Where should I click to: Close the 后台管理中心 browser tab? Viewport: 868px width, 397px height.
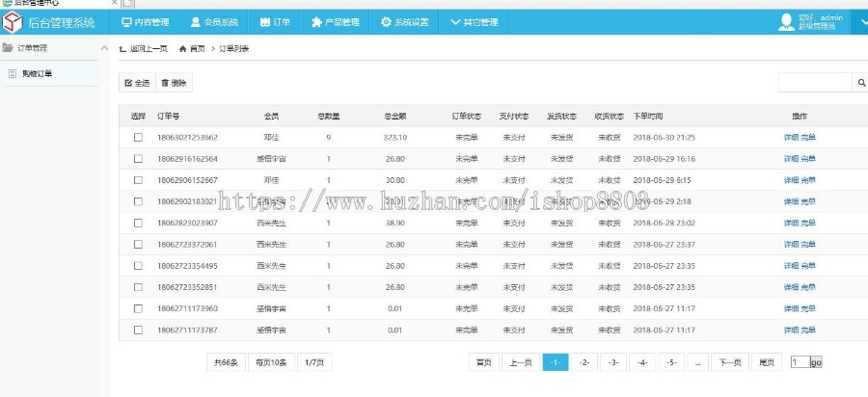coord(114,3)
